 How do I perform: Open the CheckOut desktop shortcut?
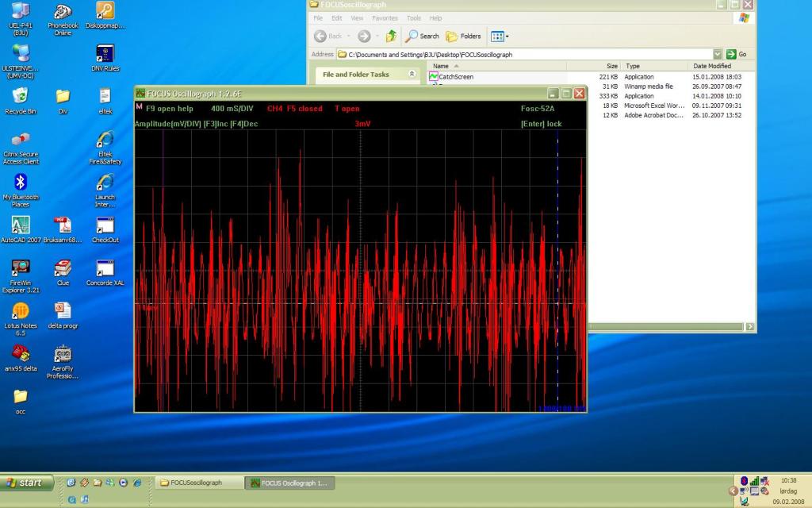pos(105,229)
